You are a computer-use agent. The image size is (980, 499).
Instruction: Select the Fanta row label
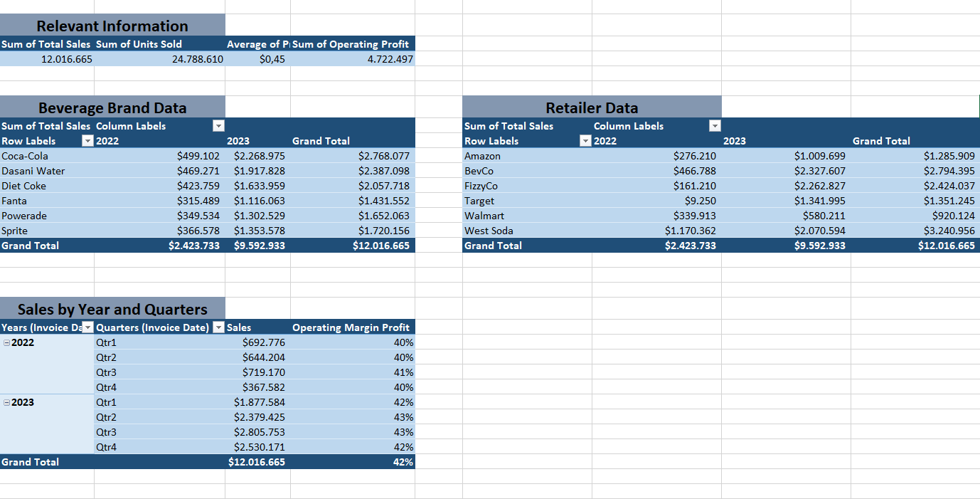tap(47, 201)
